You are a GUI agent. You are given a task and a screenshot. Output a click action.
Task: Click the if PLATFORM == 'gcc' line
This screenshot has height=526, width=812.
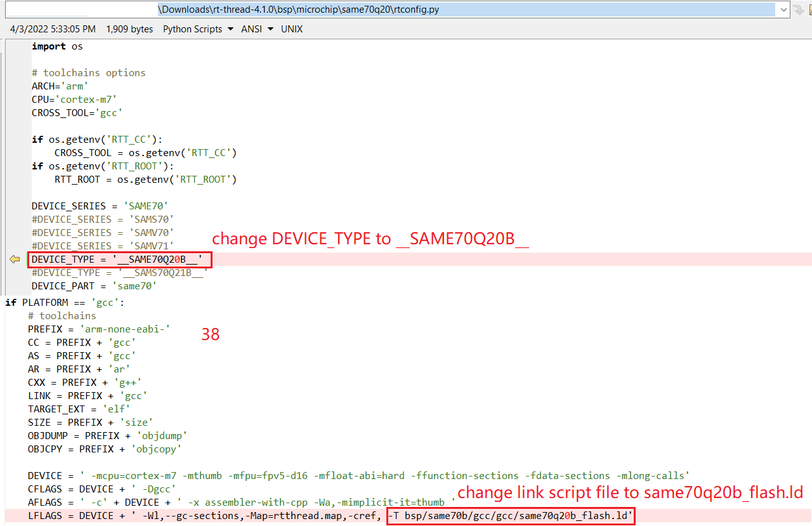click(65, 302)
